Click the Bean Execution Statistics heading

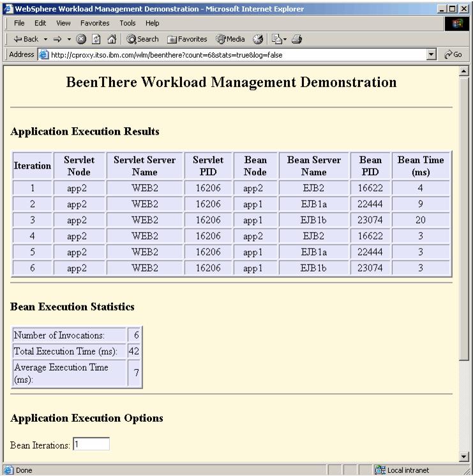(x=72, y=307)
